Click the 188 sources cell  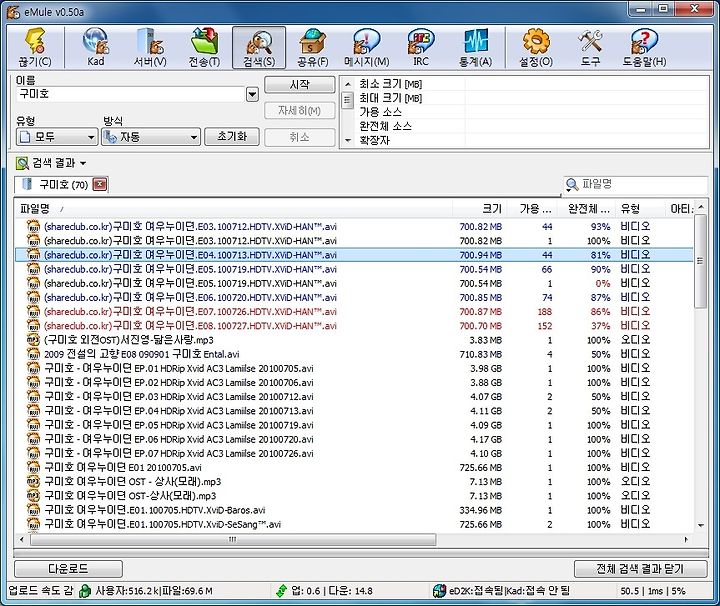point(545,312)
